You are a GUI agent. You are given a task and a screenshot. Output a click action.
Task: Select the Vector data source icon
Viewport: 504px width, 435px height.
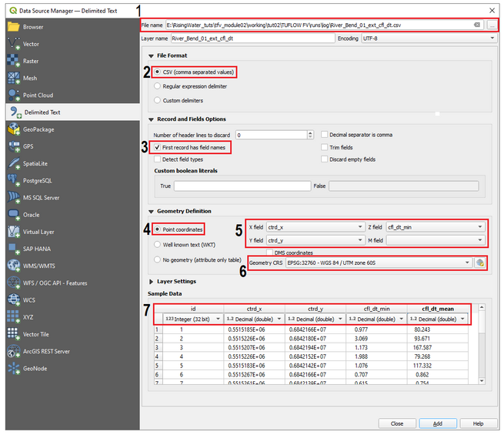point(13,44)
